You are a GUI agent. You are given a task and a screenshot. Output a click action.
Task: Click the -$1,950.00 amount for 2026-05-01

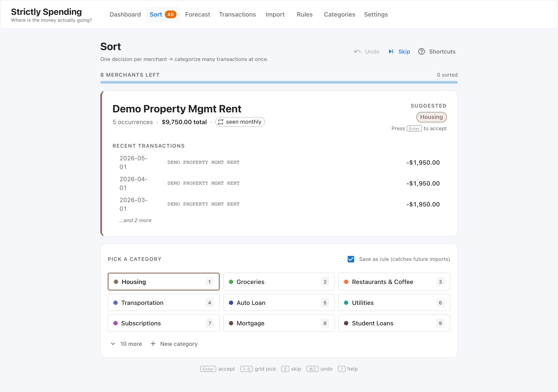(x=423, y=162)
